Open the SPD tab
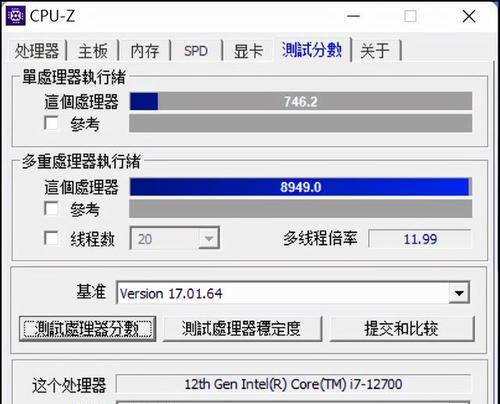Image resolution: width=500 pixels, height=404 pixels. click(196, 51)
